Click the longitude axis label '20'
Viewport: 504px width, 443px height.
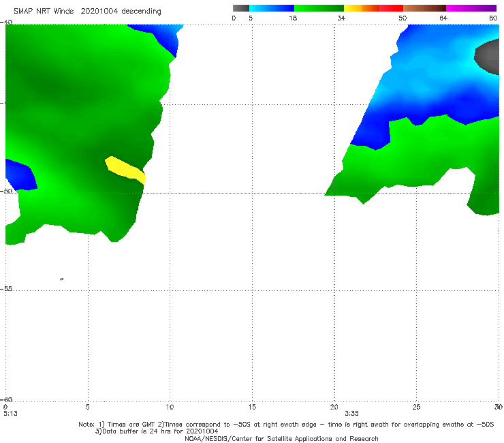click(334, 408)
